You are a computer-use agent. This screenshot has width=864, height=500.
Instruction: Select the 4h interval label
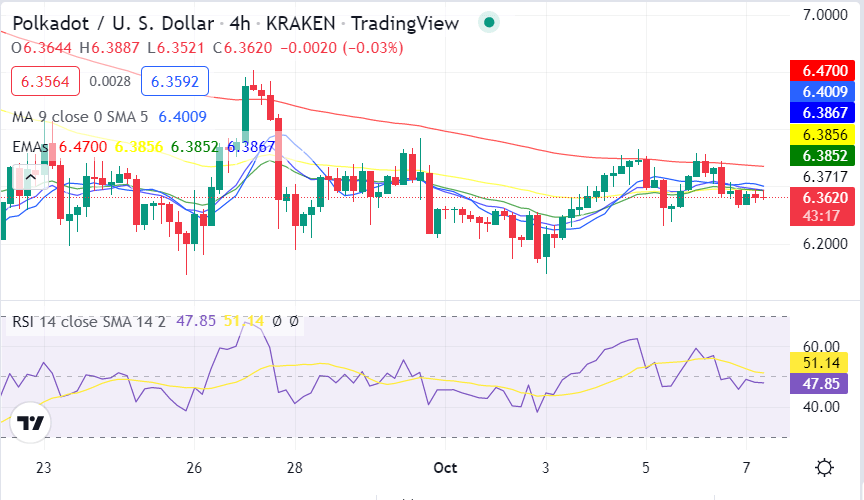240,23
